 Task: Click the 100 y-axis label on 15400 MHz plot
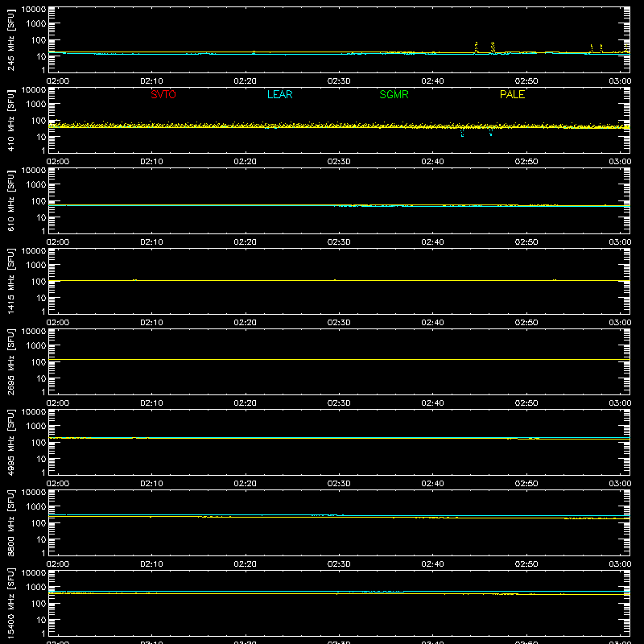(x=39, y=604)
